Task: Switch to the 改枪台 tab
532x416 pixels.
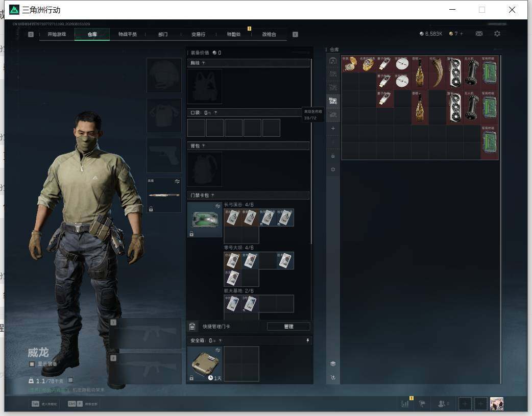Action: 269,34
